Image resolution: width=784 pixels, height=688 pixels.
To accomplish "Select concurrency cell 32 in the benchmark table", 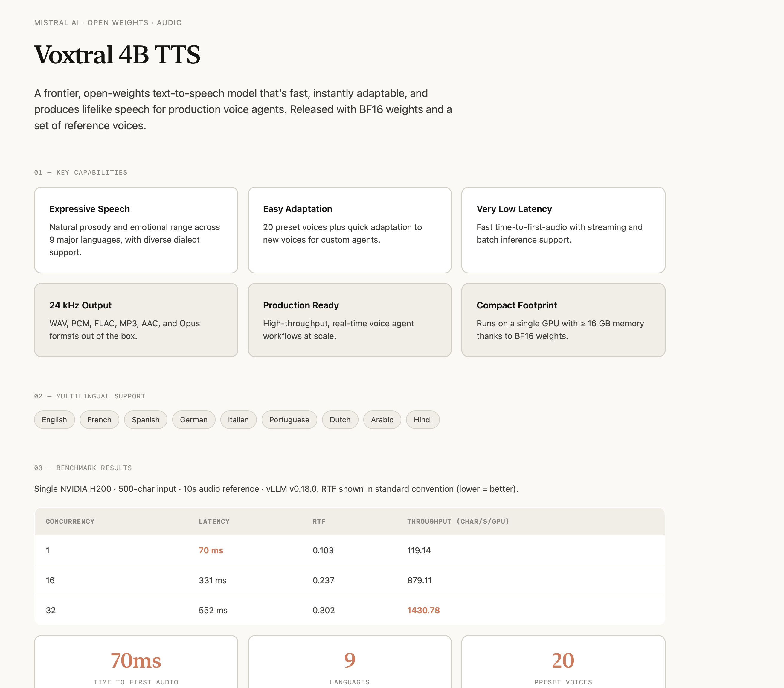I will click(51, 610).
